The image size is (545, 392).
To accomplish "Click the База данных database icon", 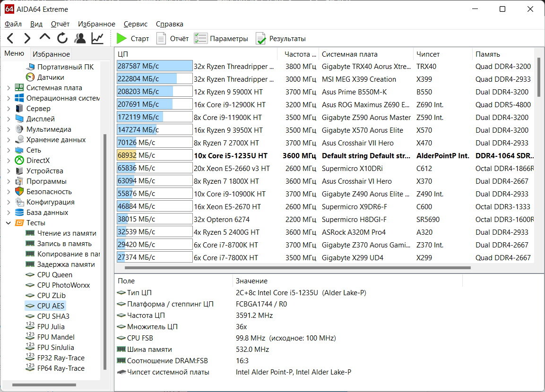I will 19,213.
